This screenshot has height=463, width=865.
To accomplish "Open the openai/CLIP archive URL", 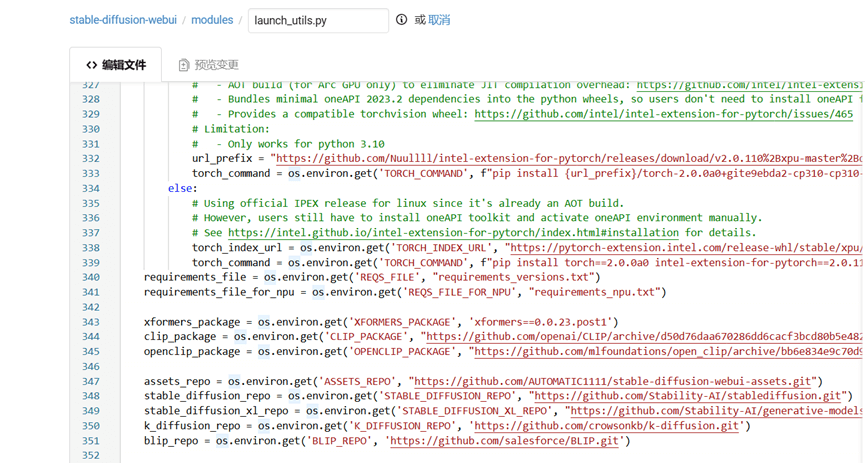I will coord(644,337).
